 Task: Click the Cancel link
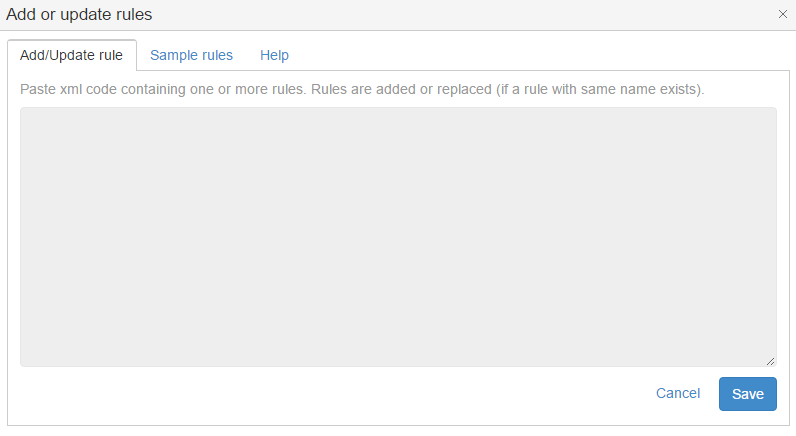point(677,393)
